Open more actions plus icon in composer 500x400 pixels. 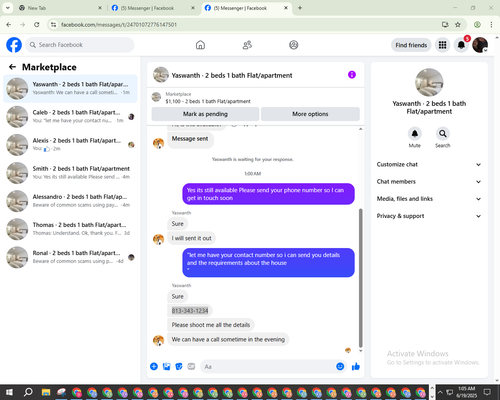pyautogui.click(x=154, y=366)
